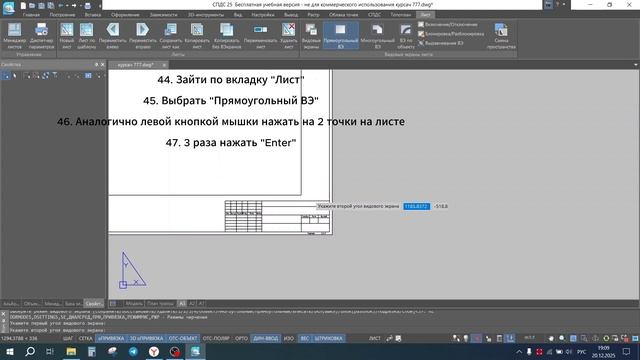
Task: Toggle ДИН-ВВОД in status bar
Action: (266, 338)
